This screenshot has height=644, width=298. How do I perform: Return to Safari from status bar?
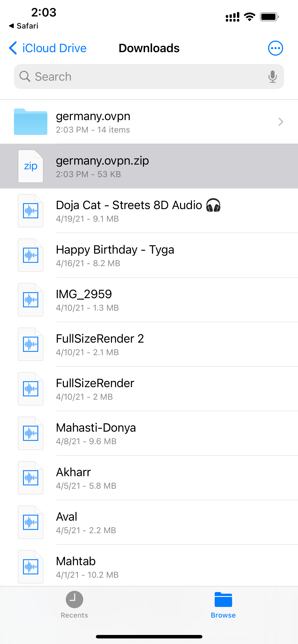(x=24, y=26)
